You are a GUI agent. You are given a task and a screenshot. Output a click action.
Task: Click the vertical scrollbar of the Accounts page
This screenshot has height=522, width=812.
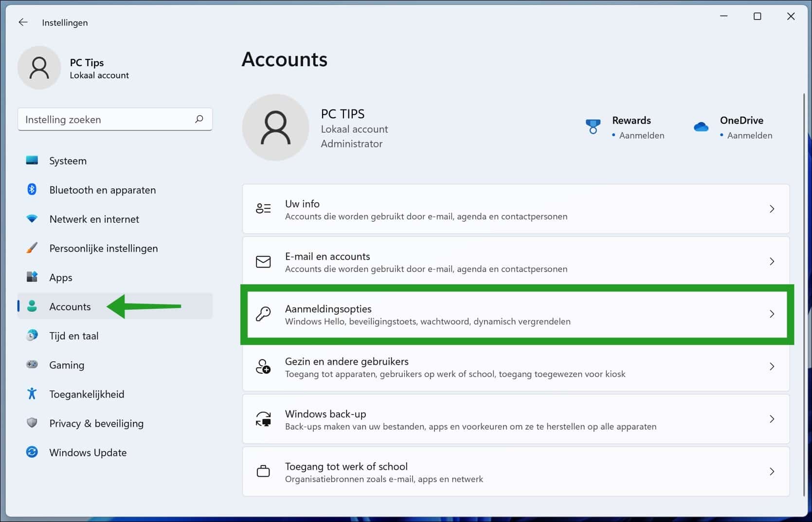804,294
